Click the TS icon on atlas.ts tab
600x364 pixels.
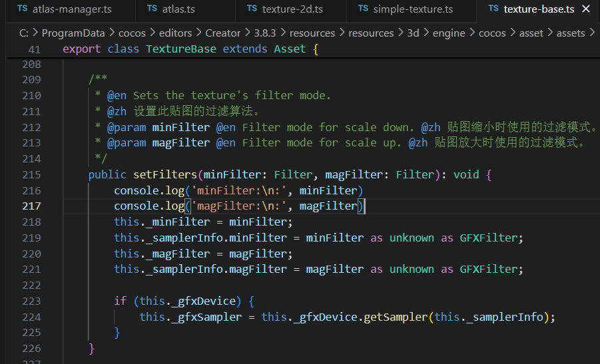point(152,9)
